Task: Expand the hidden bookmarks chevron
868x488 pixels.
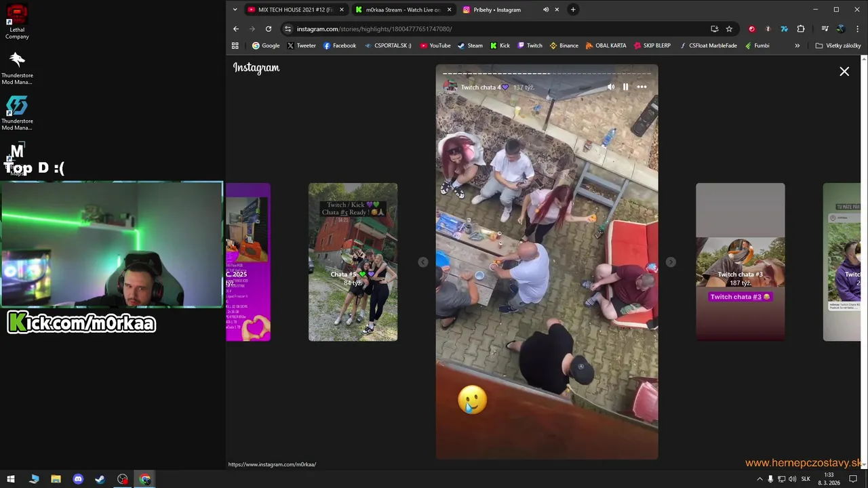Action: [x=797, y=45]
